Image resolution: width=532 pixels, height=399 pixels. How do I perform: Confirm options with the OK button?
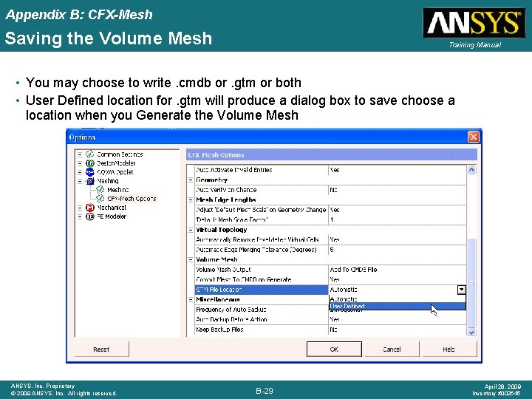(334, 349)
